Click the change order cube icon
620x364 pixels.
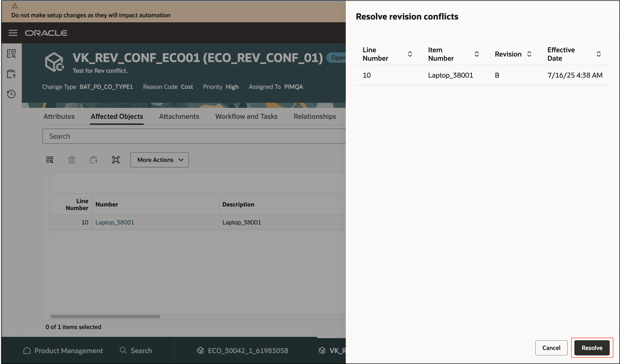point(55,62)
